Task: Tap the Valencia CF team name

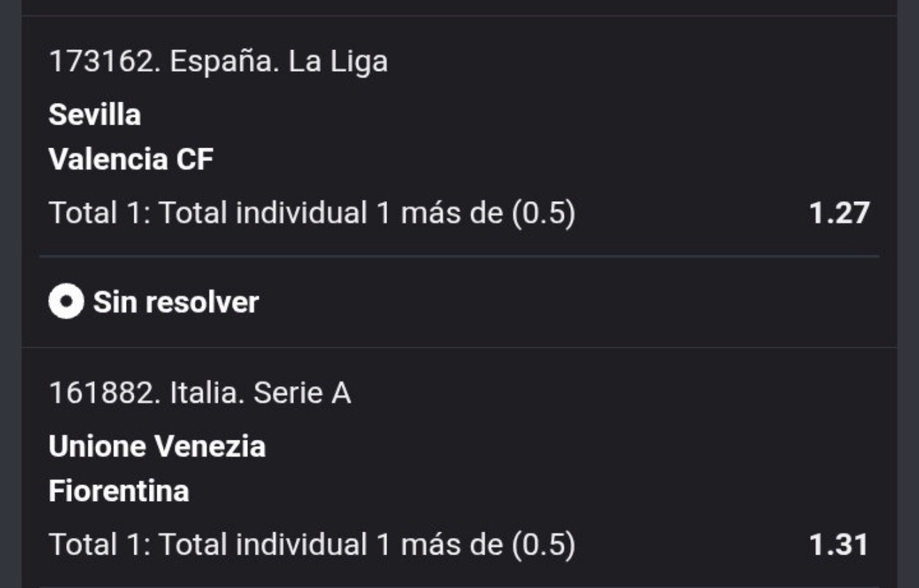Action: 131,159
